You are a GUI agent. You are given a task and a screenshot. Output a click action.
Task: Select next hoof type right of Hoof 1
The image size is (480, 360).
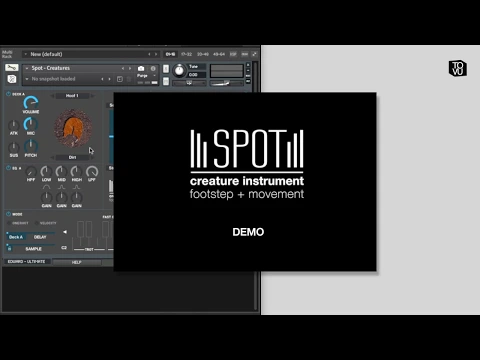92,96
